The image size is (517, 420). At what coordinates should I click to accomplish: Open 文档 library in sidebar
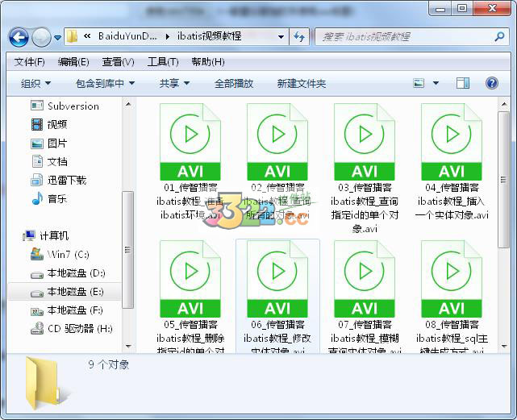[x=49, y=161]
